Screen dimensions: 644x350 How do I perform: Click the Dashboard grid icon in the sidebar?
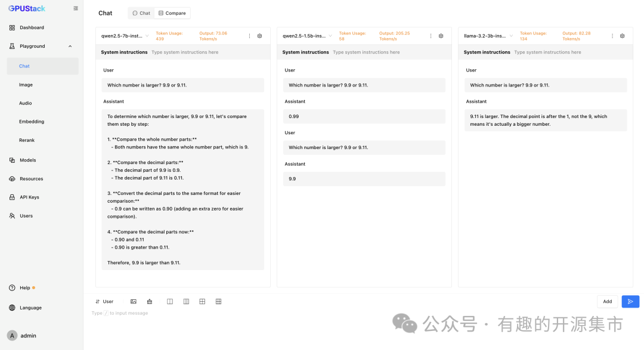[12, 27]
